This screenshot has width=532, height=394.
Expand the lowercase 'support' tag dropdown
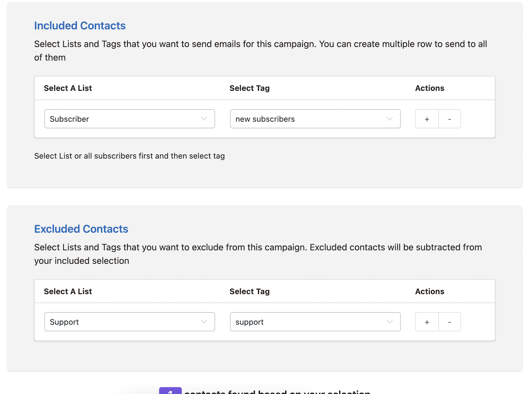(315, 322)
